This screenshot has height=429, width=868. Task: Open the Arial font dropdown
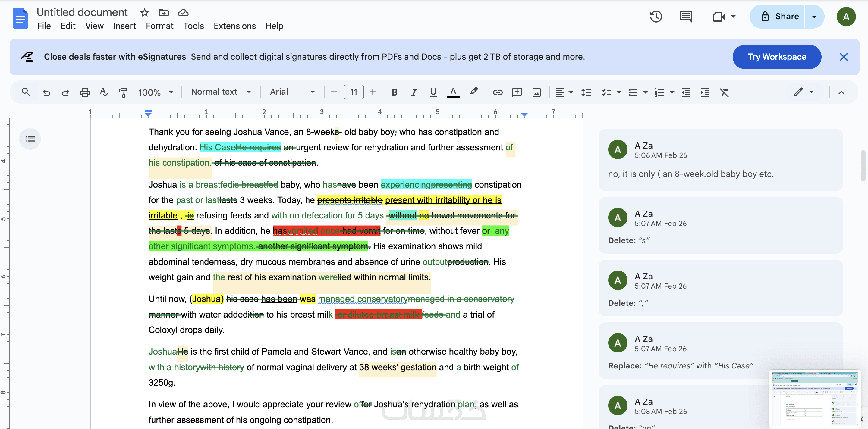click(x=292, y=92)
